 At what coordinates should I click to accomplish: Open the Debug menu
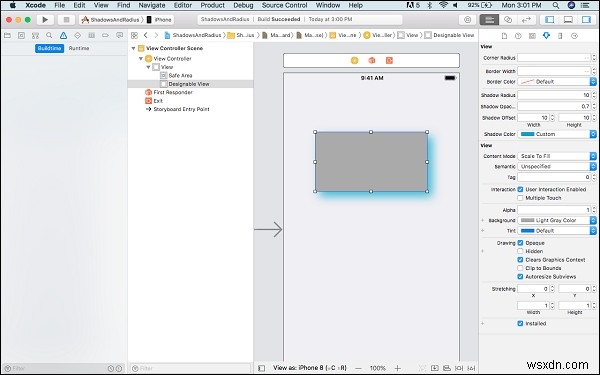click(243, 5)
